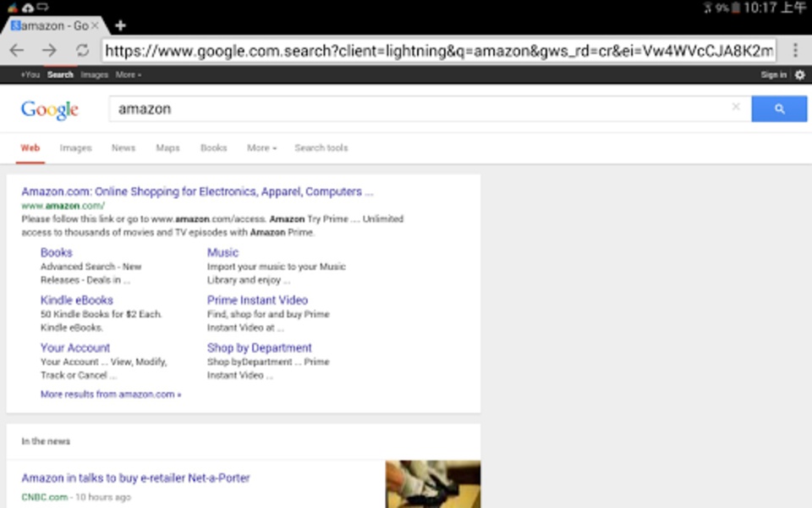
Task: Switch to the Books results tab
Action: (213, 147)
